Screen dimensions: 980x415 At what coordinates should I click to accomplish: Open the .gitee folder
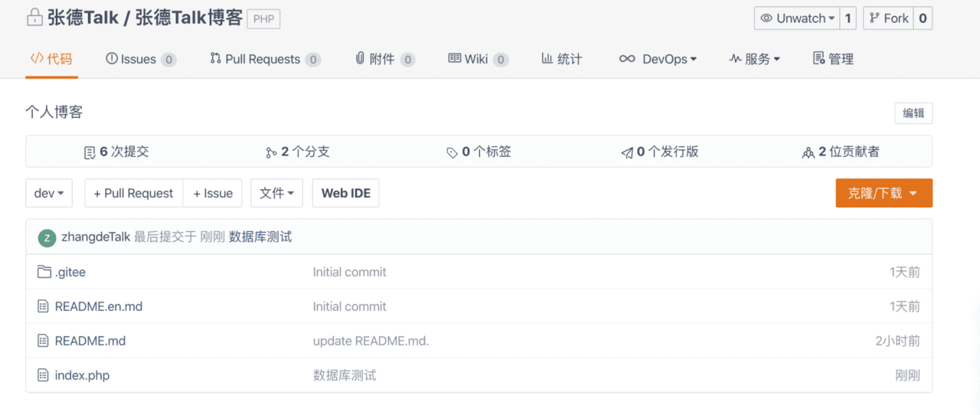click(x=70, y=272)
